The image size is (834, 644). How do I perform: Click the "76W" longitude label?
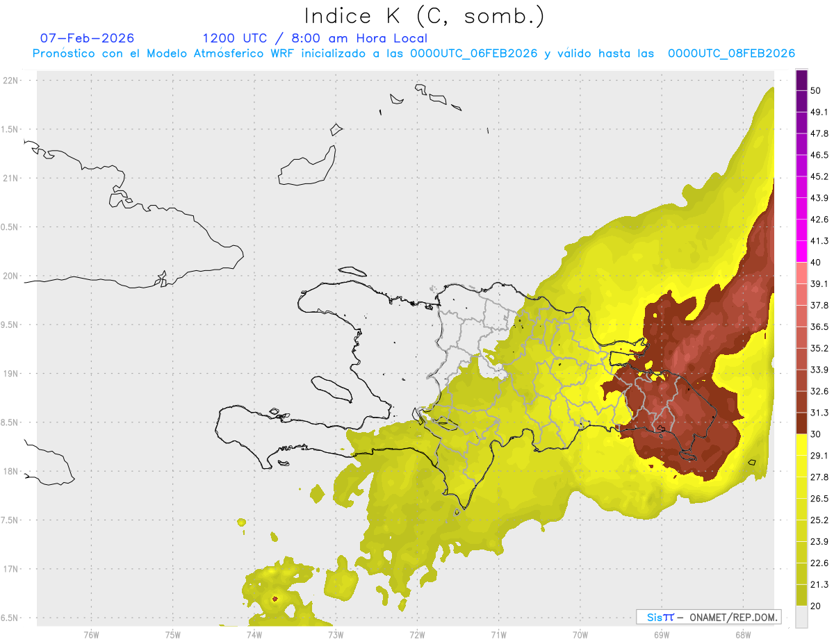point(91,634)
